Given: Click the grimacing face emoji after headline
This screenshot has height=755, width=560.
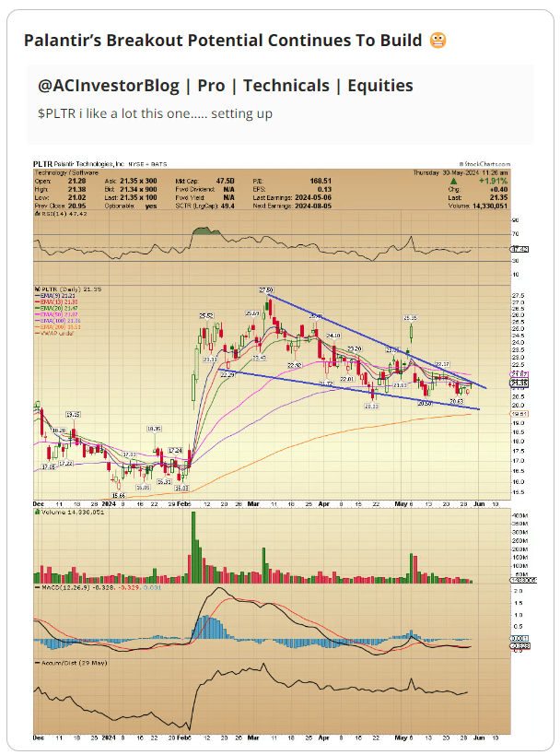Looking at the screenshot, I should (x=437, y=41).
